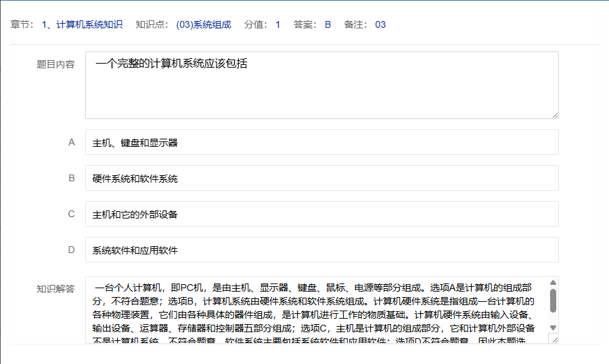Click resize handle of question text area
The image size is (609, 364).
coord(555,115)
